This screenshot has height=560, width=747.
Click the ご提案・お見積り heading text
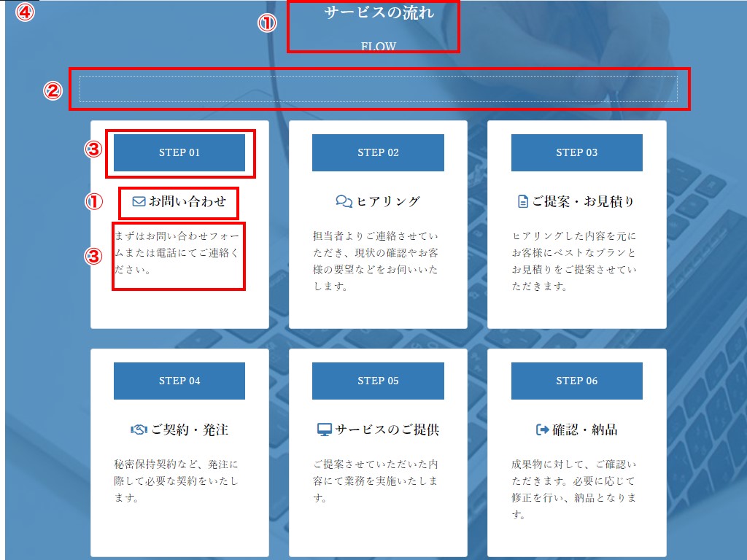click(583, 202)
